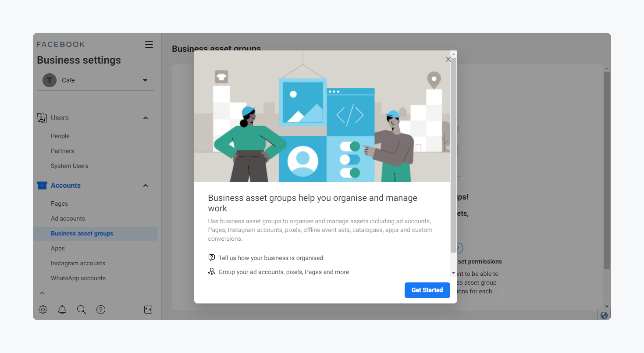Toggle the sidebar panel collapse icon

(x=148, y=310)
